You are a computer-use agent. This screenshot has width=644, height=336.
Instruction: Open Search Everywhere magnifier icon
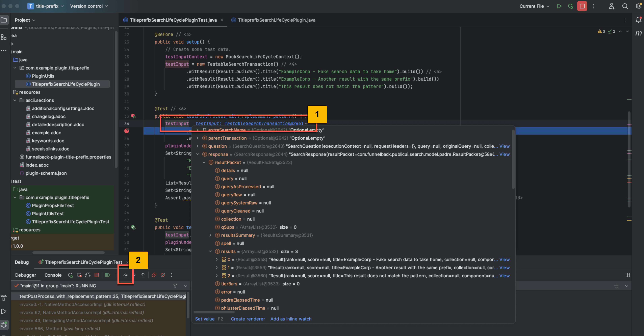coord(625,6)
